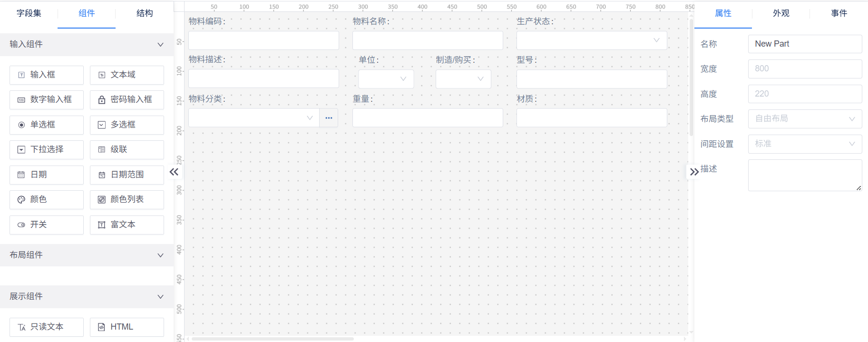Select the 颜色列表 color list component
The height and width of the screenshot is (342, 868).
[127, 200]
